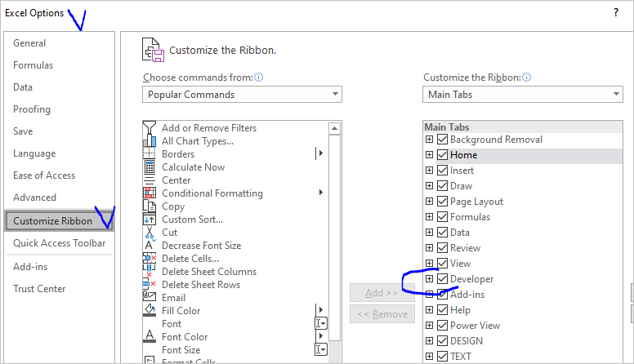634x364 pixels.
Task: Expand the Borders submenu arrow
Action: click(320, 153)
